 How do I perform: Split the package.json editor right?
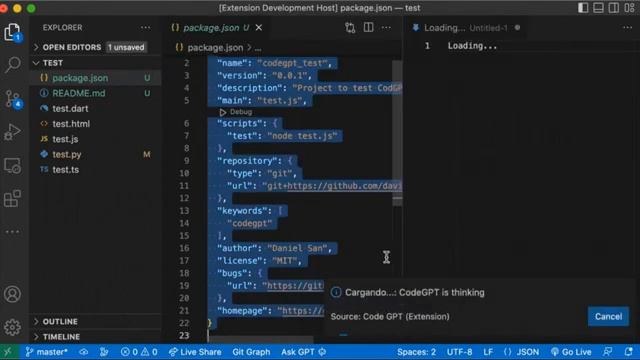(x=368, y=27)
